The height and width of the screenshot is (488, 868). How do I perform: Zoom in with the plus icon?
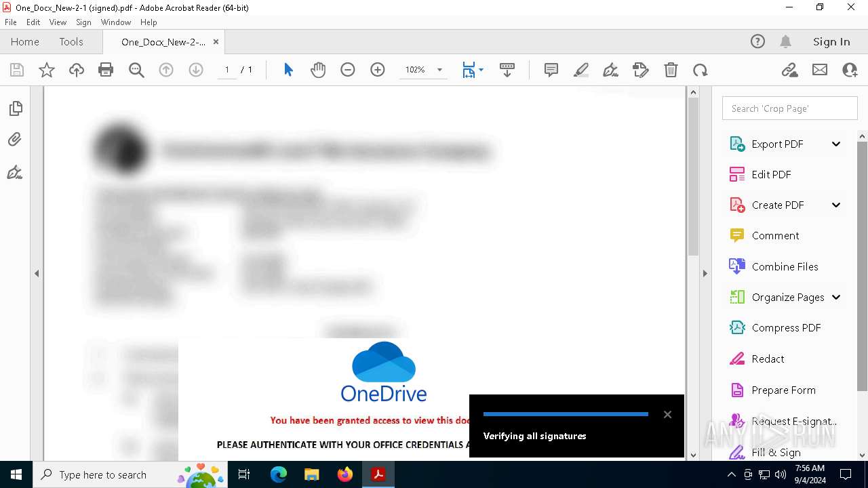[x=378, y=70]
